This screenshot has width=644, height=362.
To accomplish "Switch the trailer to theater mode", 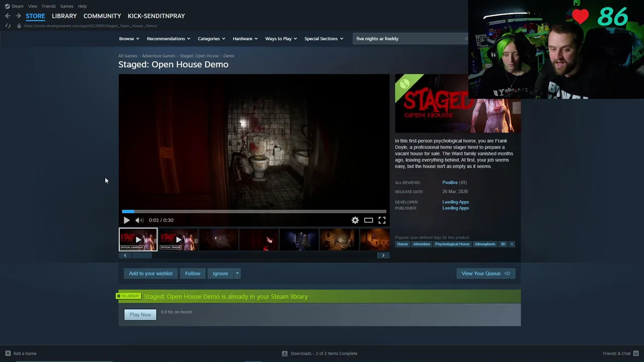I will pos(369,220).
